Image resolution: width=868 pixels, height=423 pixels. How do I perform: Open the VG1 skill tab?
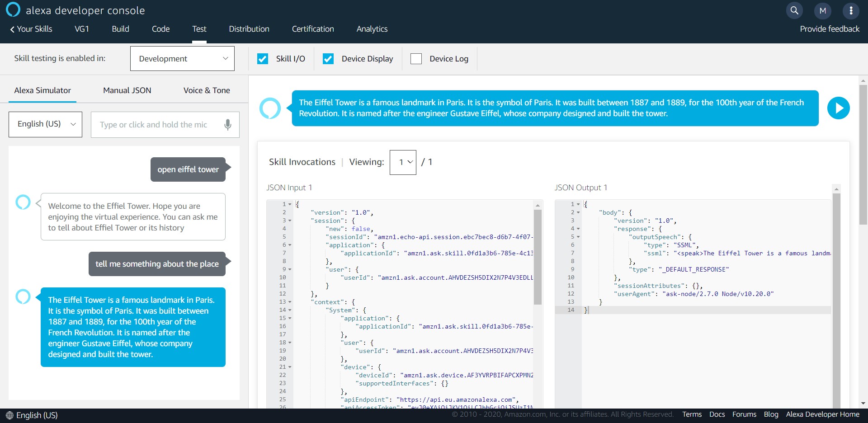(x=82, y=29)
